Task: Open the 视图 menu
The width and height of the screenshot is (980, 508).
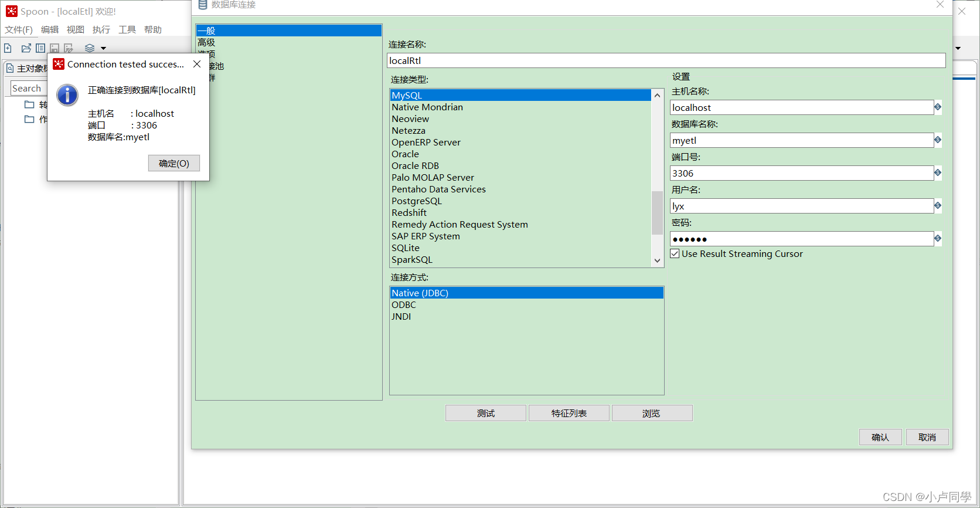Action: pyautogui.click(x=76, y=30)
